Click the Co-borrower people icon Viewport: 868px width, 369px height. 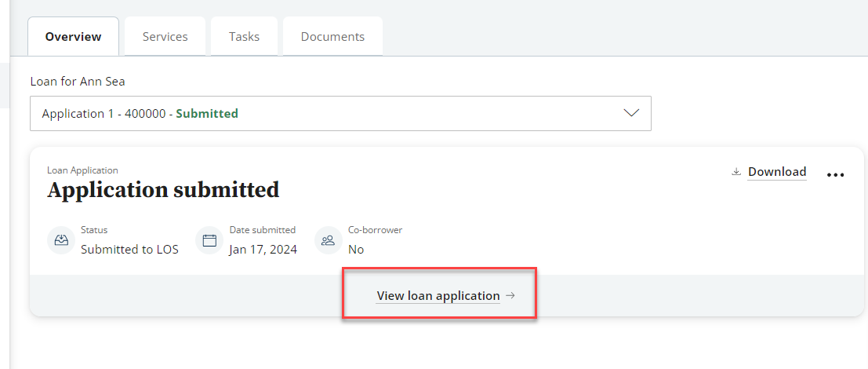329,240
